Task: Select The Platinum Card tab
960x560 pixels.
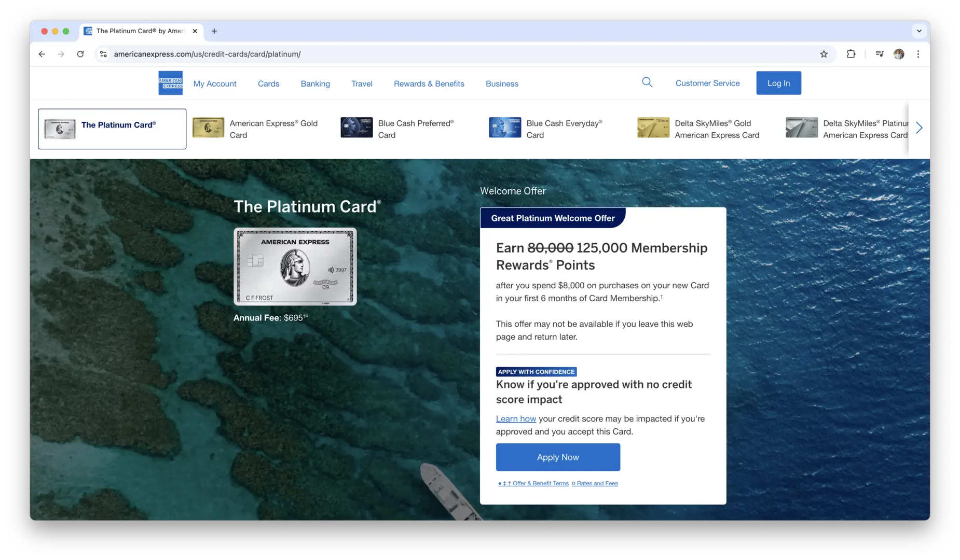Action: coord(112,129)
